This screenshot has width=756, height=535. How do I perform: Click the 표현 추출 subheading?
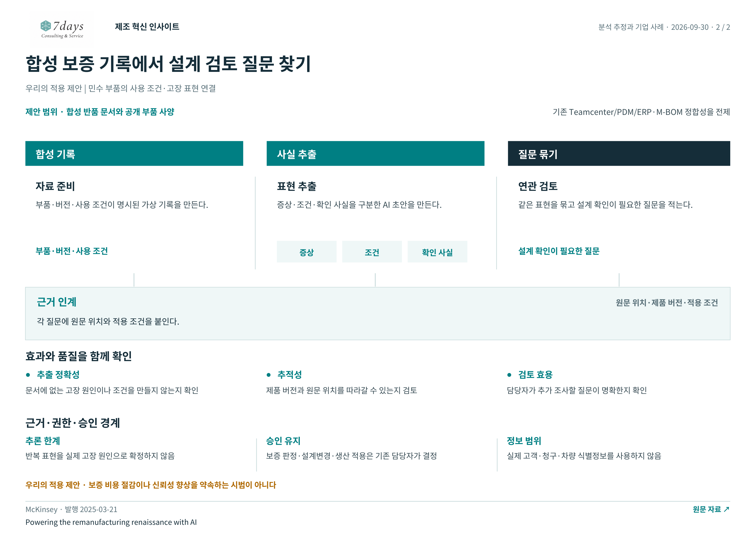tap(296, 186)
